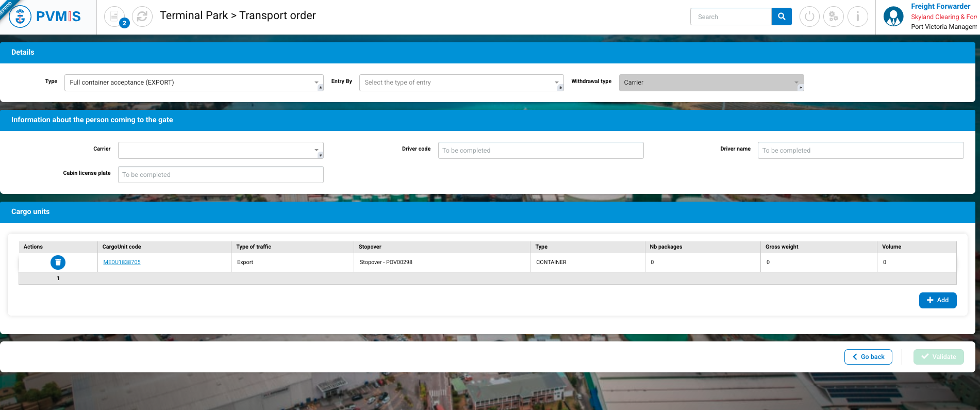Delete cargo unit MEDU1838705 with trash icon
The width and height of the screenshot is (980, 410).
coord(58,263)
